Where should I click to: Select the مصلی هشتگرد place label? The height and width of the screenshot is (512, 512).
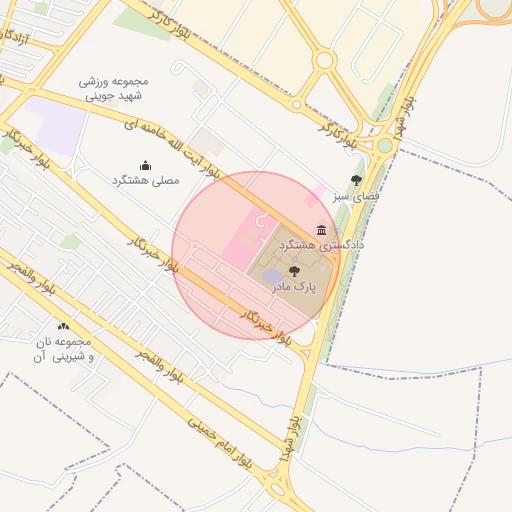pos(146,181)
